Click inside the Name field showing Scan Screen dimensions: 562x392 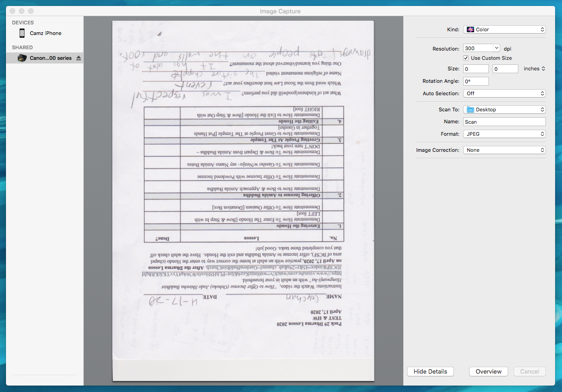click(504, 121)
